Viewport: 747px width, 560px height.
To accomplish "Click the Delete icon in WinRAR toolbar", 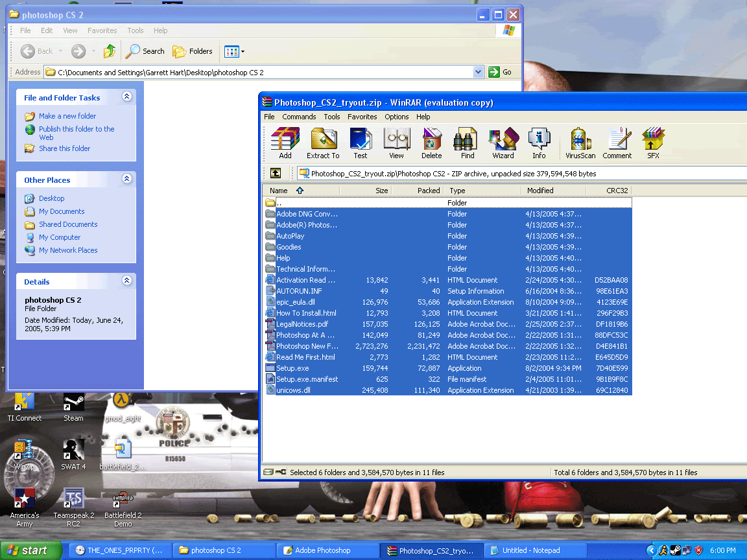I will point(432,143).
